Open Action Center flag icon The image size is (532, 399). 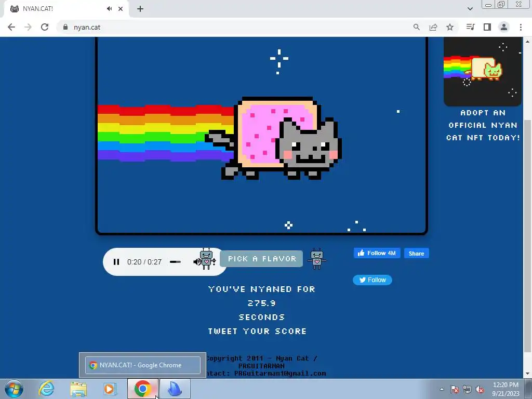coord(455,389)
